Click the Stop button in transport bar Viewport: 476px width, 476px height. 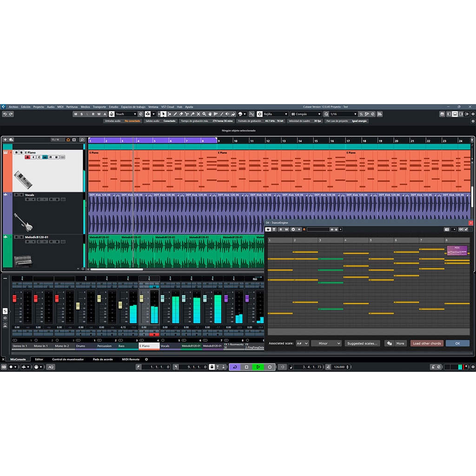pyautogui.click(x=246, y=367)
